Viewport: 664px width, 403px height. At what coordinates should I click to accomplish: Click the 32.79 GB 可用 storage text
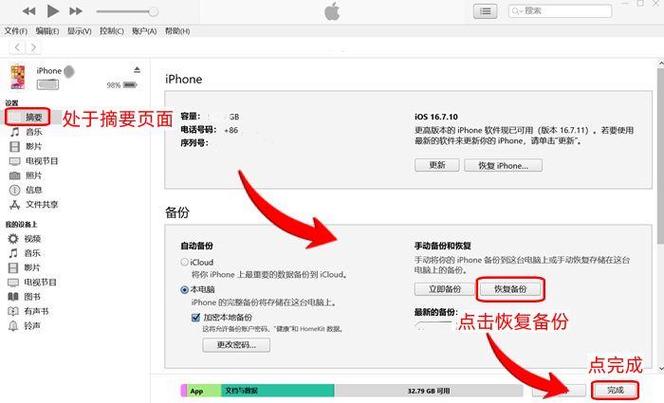[x=429, y=391]
